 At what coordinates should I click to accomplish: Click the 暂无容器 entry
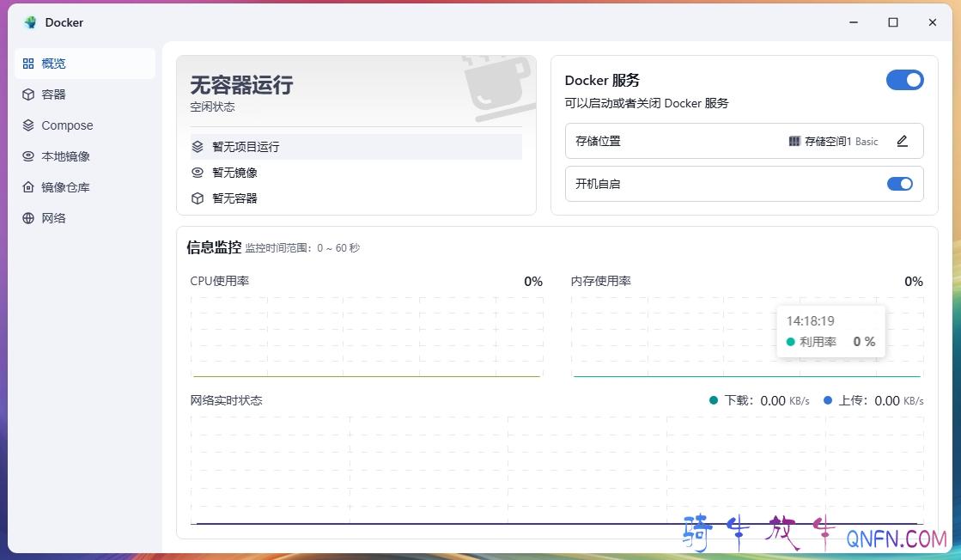pyautogui.click(x=234, y=198)
